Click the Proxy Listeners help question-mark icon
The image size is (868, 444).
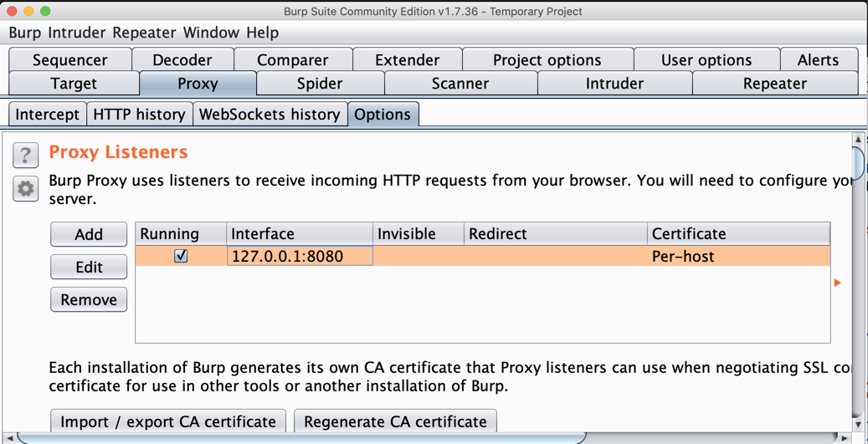25,155
